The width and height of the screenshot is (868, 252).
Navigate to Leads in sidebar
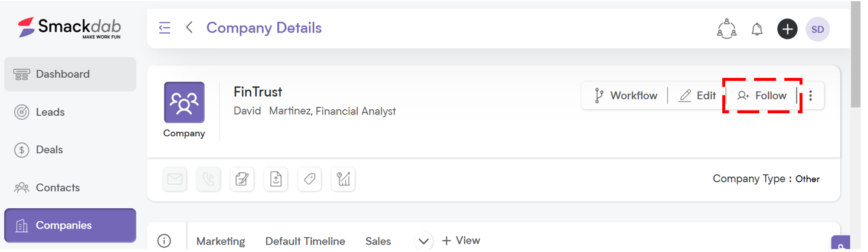pos(70,112)
